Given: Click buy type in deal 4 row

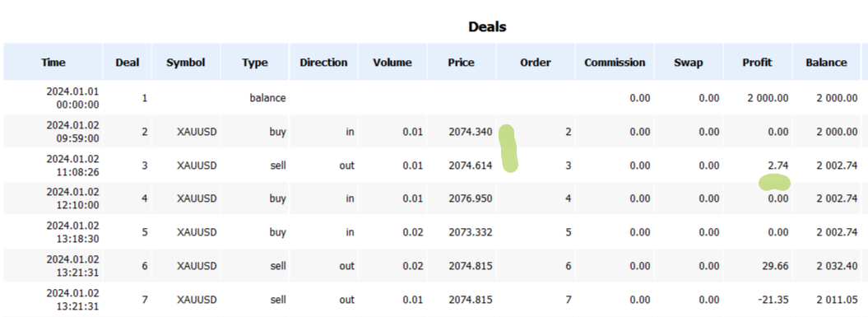Looking at the screenshot, I should [278, 198].
